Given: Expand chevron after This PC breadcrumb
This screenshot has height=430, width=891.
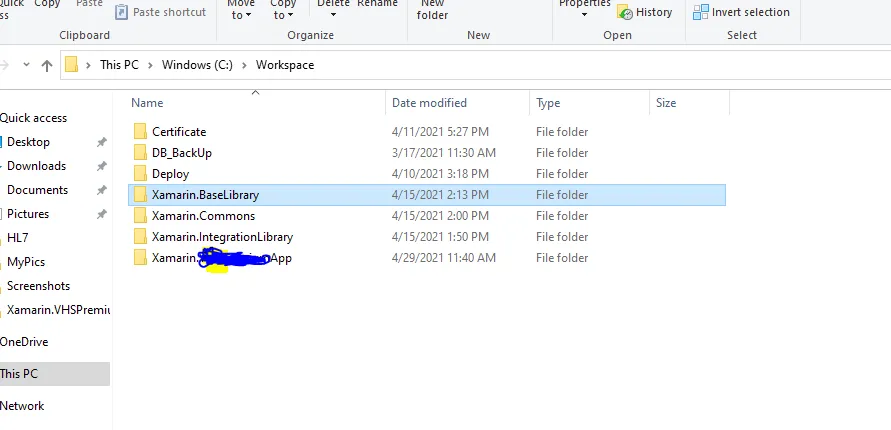Looking at the screenshot, I should point(151,65).
